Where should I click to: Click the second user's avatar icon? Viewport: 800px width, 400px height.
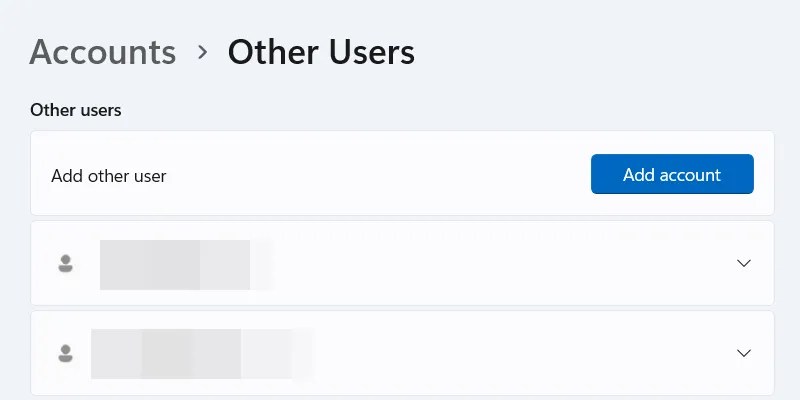click(65, 354)
